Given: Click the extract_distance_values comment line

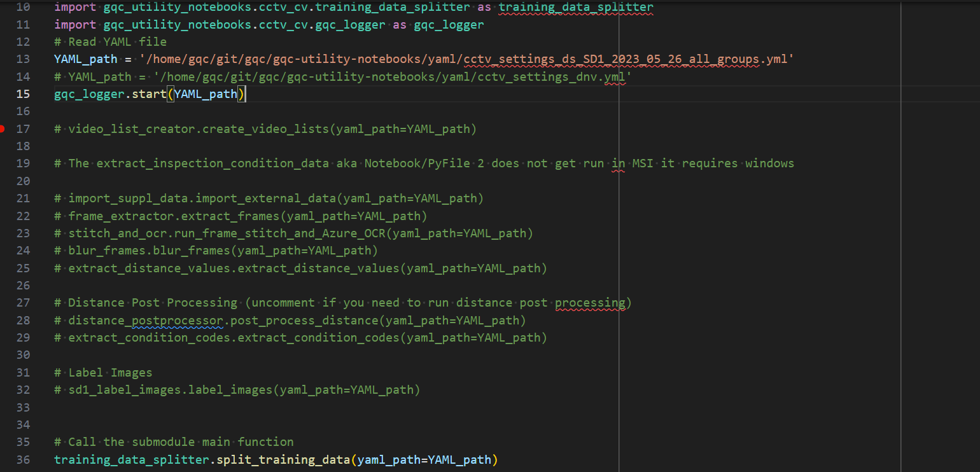Looking at the screenshot, I should pyautogui.click(x=300, y=268).
